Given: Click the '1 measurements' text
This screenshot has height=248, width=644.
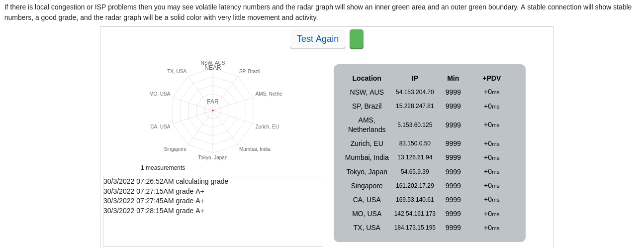Looking at the screenshot, I should (x=163, y=168).
